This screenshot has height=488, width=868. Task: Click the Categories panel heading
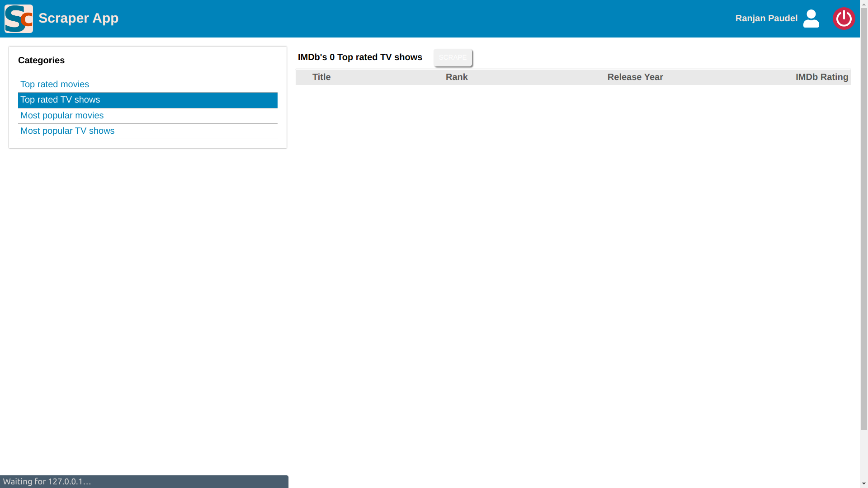pos(41,61)
